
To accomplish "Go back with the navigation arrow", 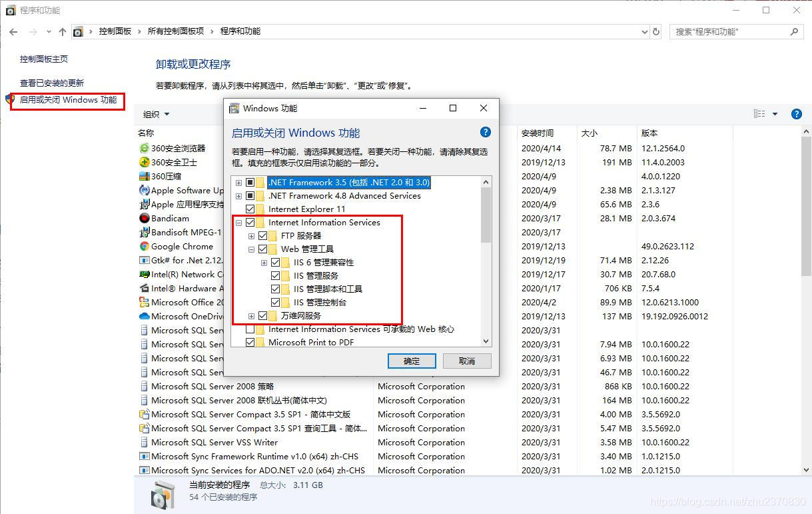I will (x=13, y=31).
